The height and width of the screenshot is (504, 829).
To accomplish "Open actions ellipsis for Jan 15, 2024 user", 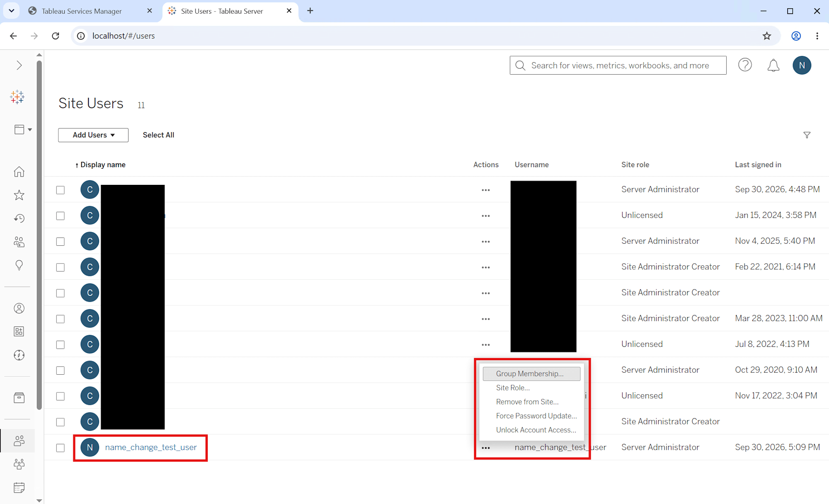I will pyautogui.click(x=486, y=216).
